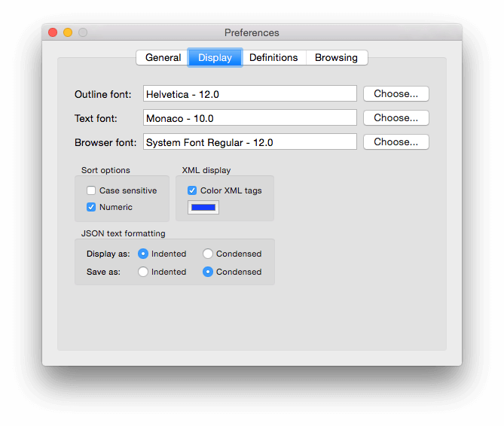Click the Browser font field showing System Font

pyautogui.click(x=250, y=142)
